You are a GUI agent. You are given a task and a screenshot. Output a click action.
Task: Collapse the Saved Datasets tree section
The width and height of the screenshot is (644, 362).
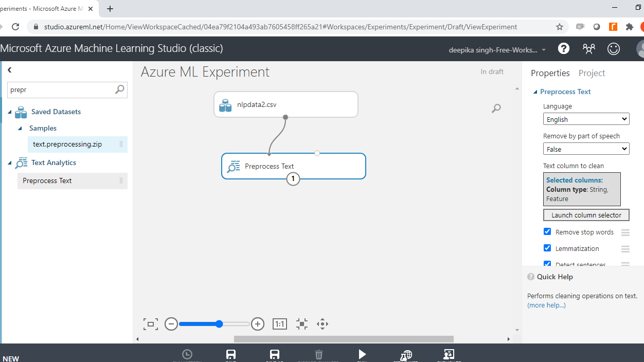tap(10, 112)
